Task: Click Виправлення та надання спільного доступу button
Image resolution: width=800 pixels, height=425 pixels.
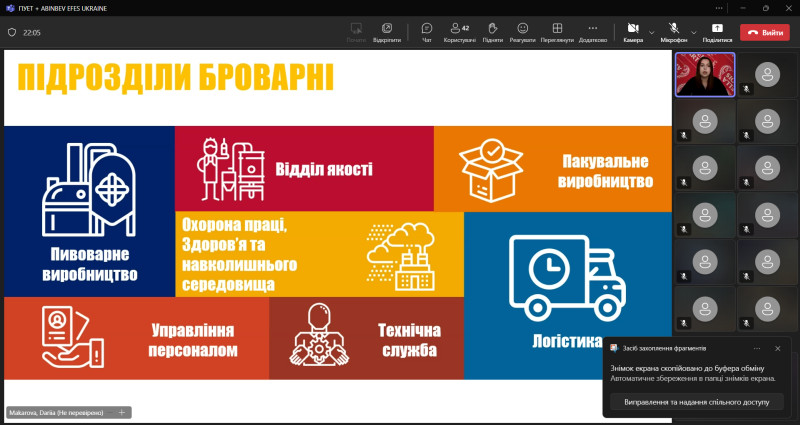Action: tap(696, 401)
